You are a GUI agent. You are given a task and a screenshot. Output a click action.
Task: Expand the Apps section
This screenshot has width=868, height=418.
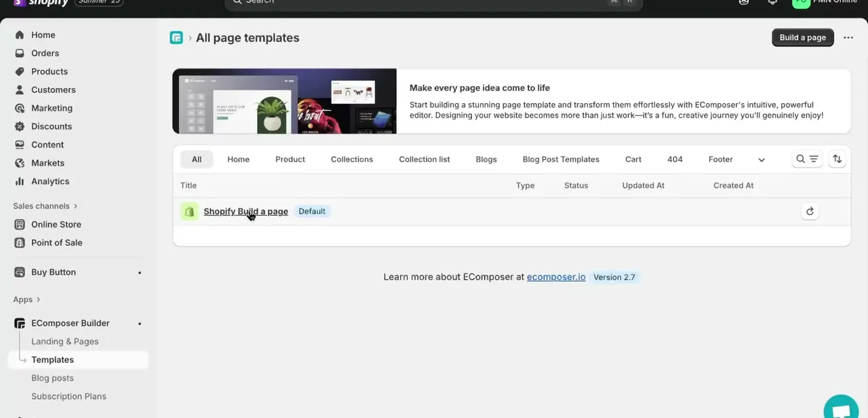(x=27, y=299)
